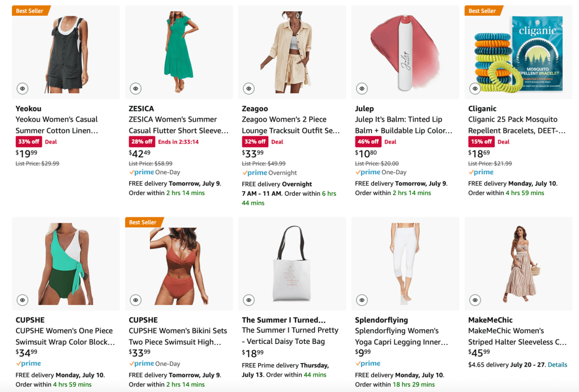Click the eye icon on Yeokou romper image
Screen dimensions: 579x392
(x=22, y=89)
